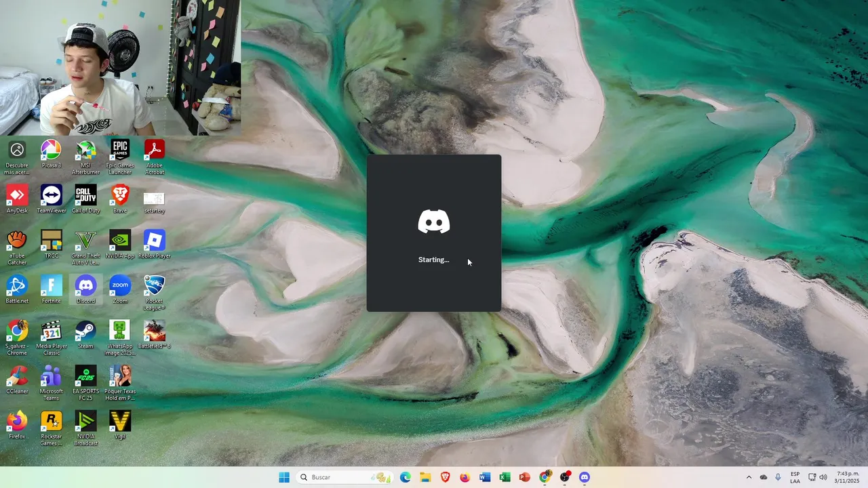Select the AnyDesk desktop icon
The width and height of the screenshot is (868, 488).
pyautogui.click(x=17, y=201)
